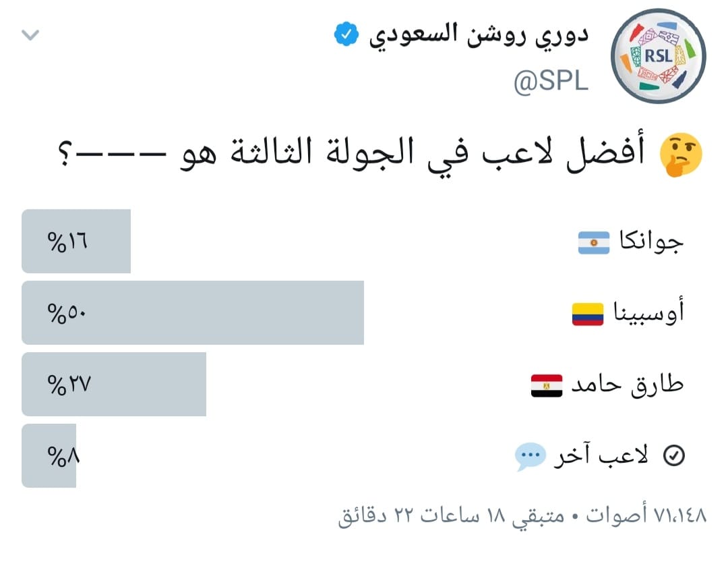Select the جوانكا poll option
Viewport: 728px width, 562px height.
click(x=648, y=242)
